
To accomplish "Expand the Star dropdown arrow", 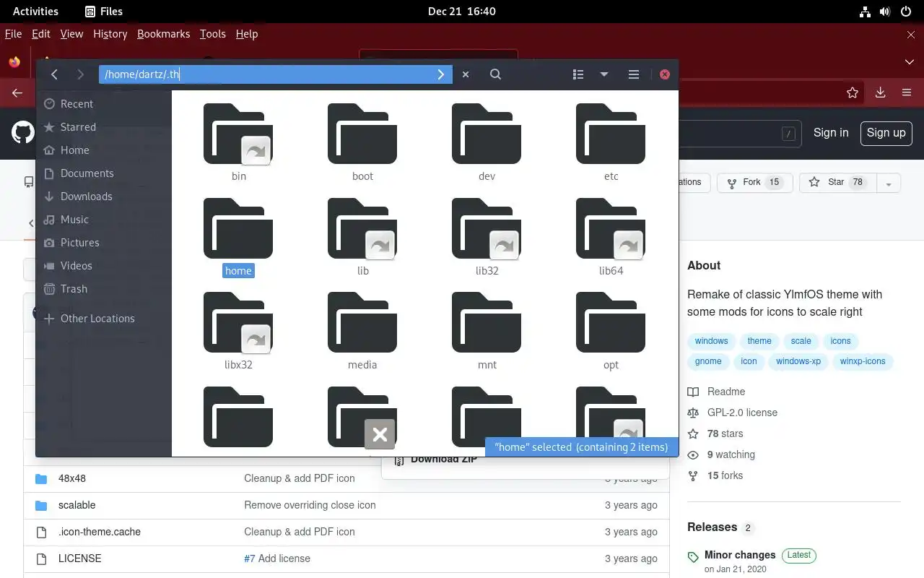I will click(x=889, y=183).
